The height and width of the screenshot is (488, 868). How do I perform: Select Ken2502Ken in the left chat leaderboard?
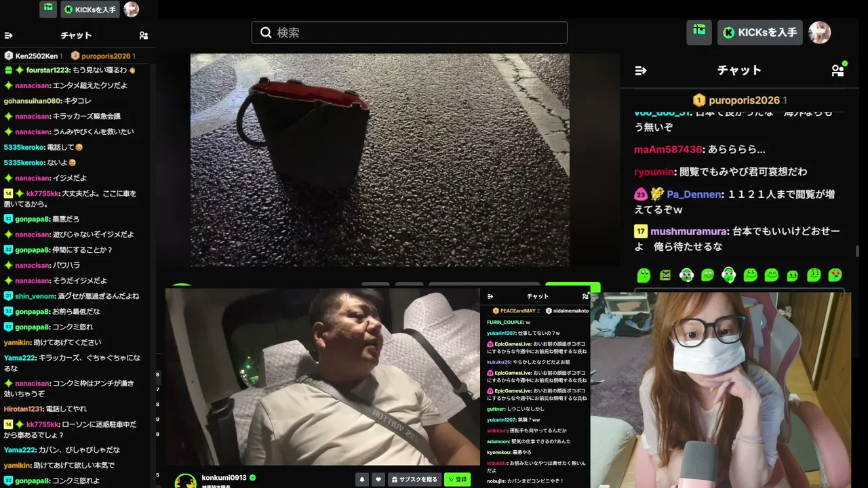(32, 56)
